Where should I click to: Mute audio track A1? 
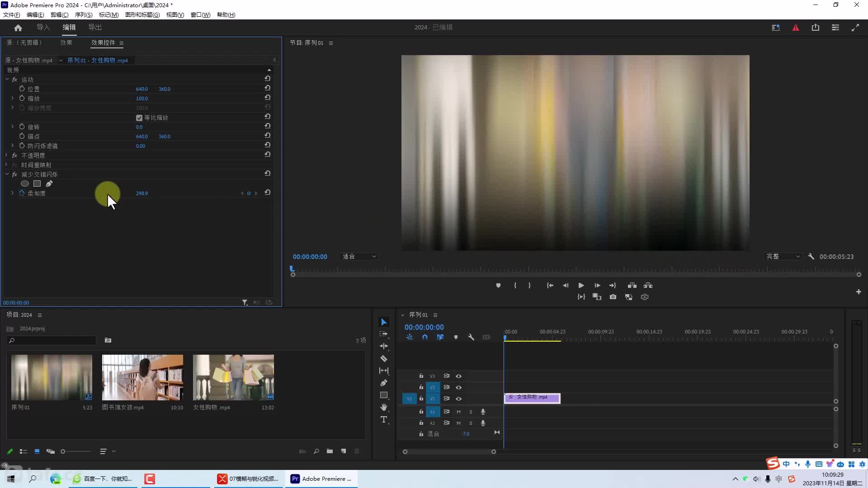pos(458,412)
